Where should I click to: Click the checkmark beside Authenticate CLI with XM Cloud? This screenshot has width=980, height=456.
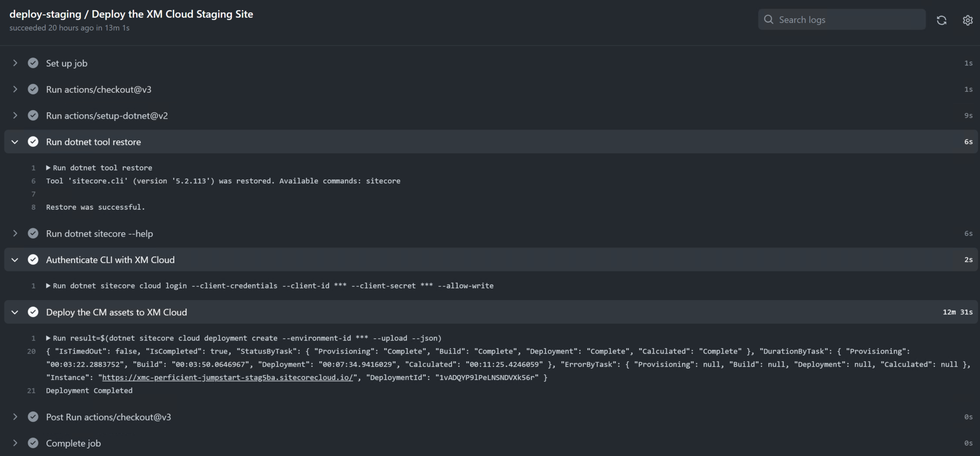33,259
